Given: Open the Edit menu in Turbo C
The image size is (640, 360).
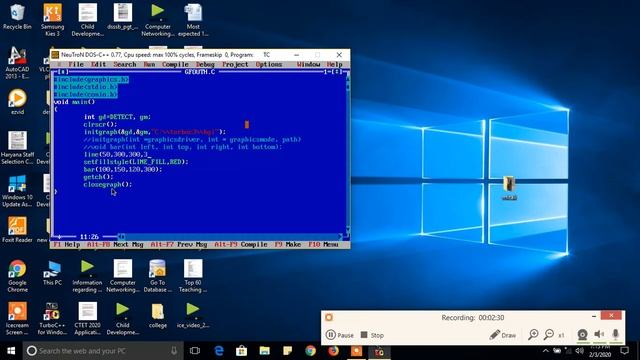Looking at the screenshot, I should [x=98, y=64].
